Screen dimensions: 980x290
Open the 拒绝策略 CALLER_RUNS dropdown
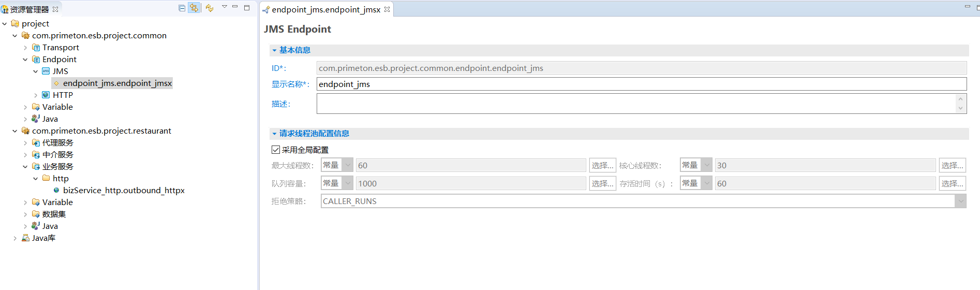point(960,201)
